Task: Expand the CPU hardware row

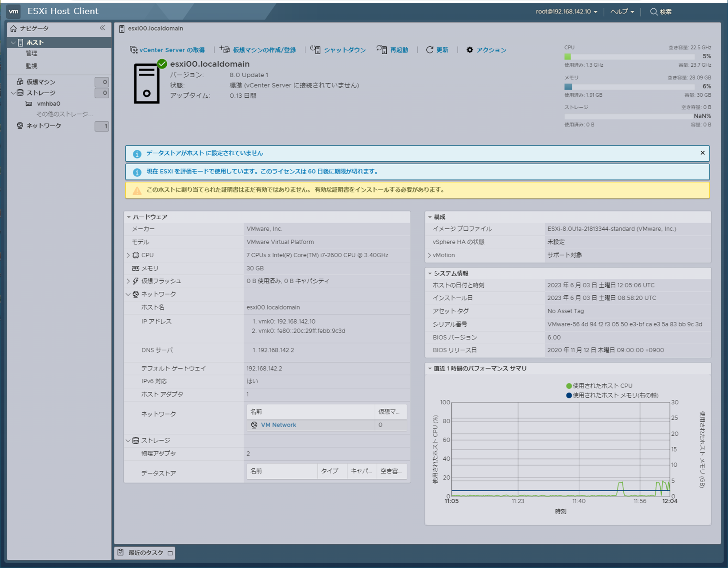Action: coord(128,255)
